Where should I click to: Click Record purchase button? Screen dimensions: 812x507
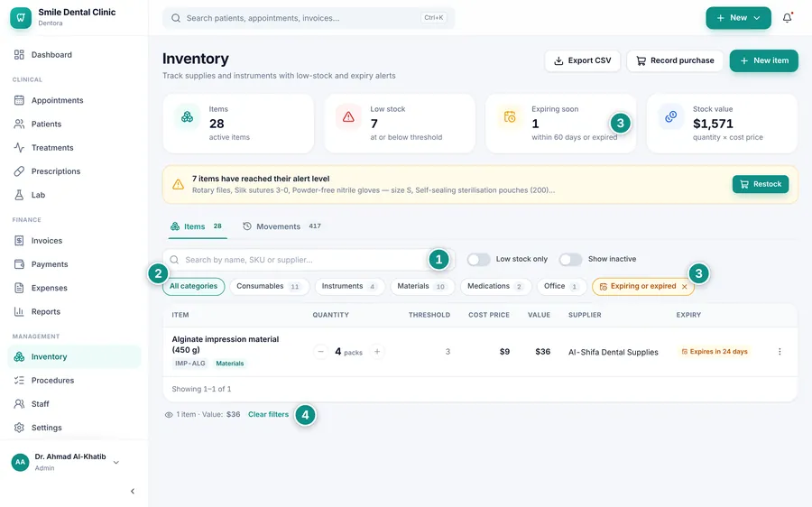[675, 60]
